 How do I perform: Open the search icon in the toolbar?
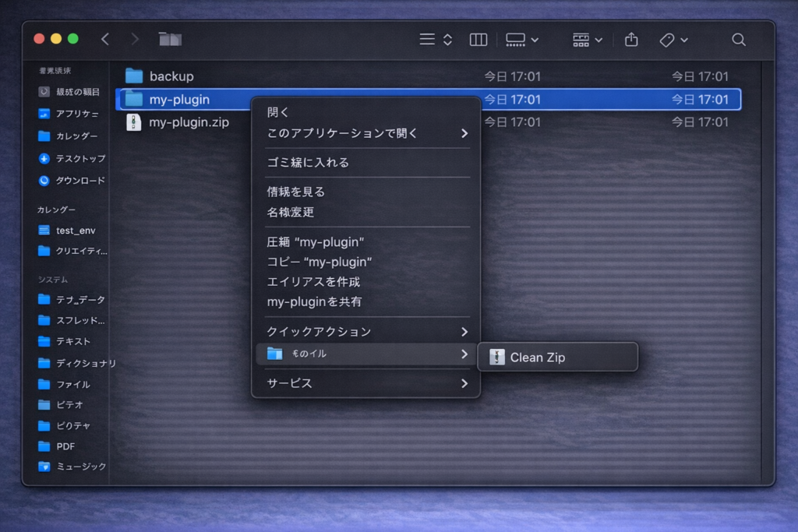tap(737, 39)
